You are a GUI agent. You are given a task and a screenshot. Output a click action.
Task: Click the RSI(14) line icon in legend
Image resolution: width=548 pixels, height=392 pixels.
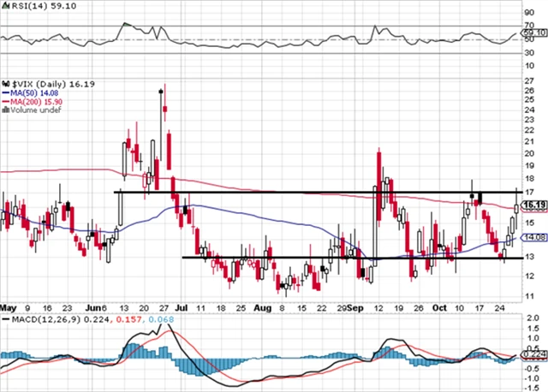click(4, 6)
